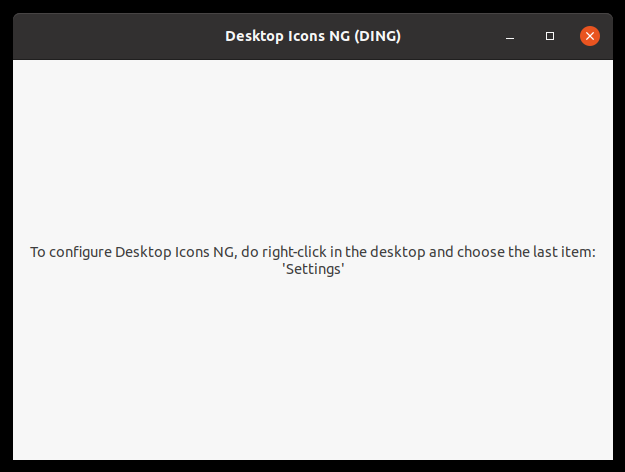Click the blank area below the 'Settings' text
This screenshot has width=625, height=472.
pos(313,370)
